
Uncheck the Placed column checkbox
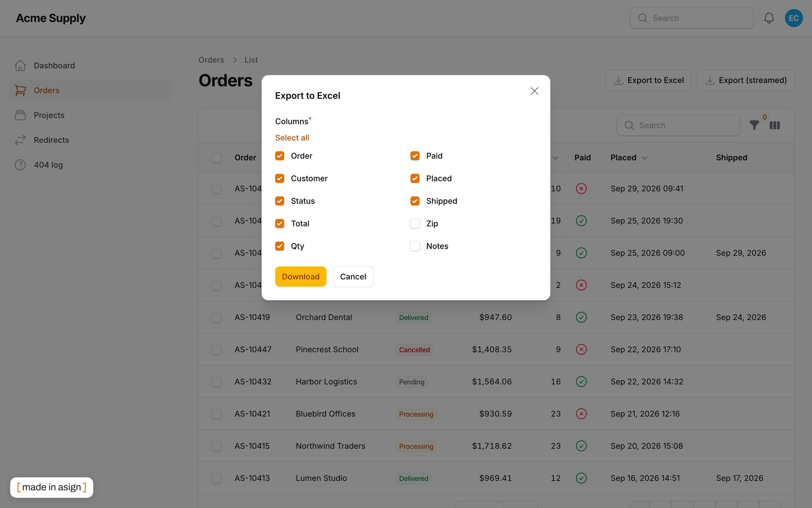point(415,178)
